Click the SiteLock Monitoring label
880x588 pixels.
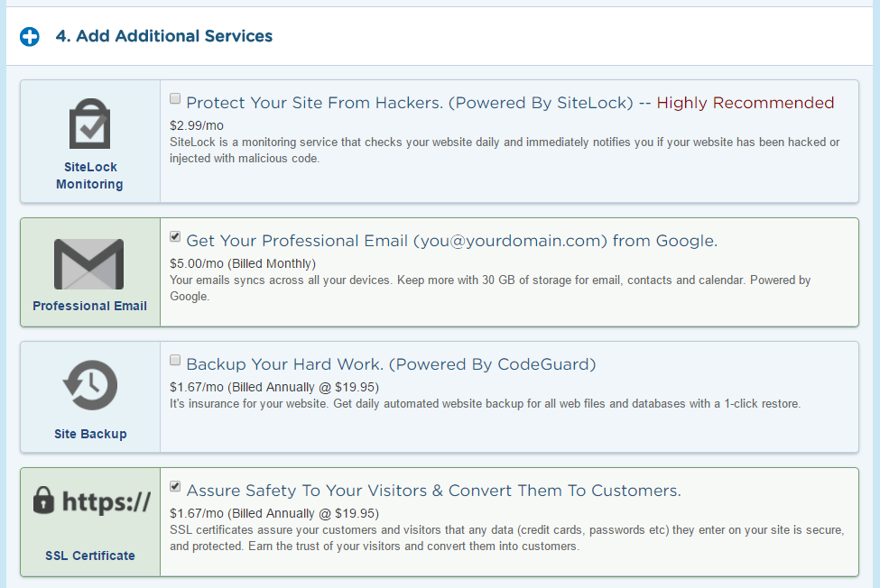(x=89, y=176)
